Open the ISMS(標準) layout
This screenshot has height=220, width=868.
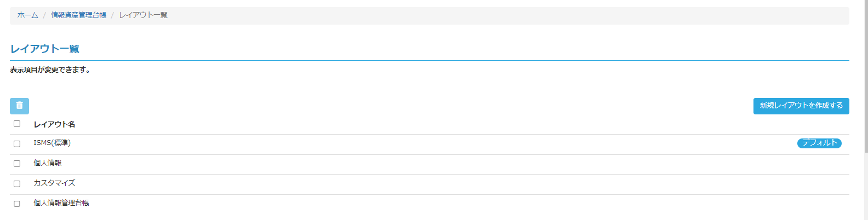click(52, 143)
